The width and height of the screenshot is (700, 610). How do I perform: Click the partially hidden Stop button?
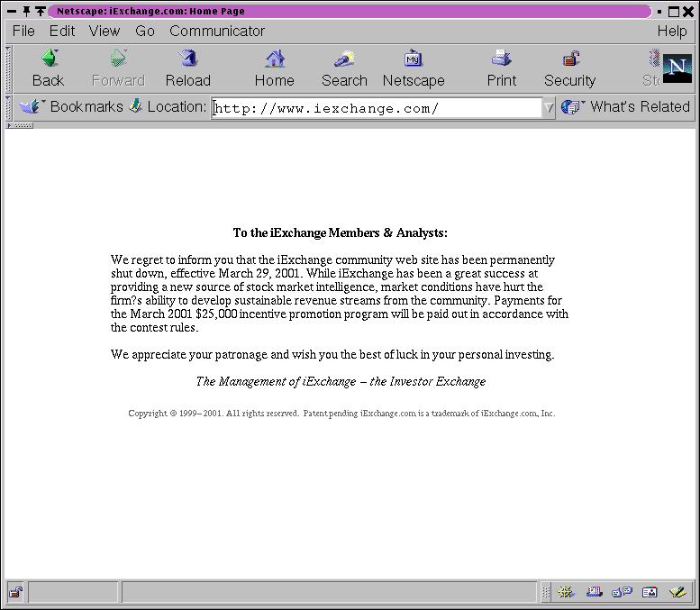tap(651, 68)
